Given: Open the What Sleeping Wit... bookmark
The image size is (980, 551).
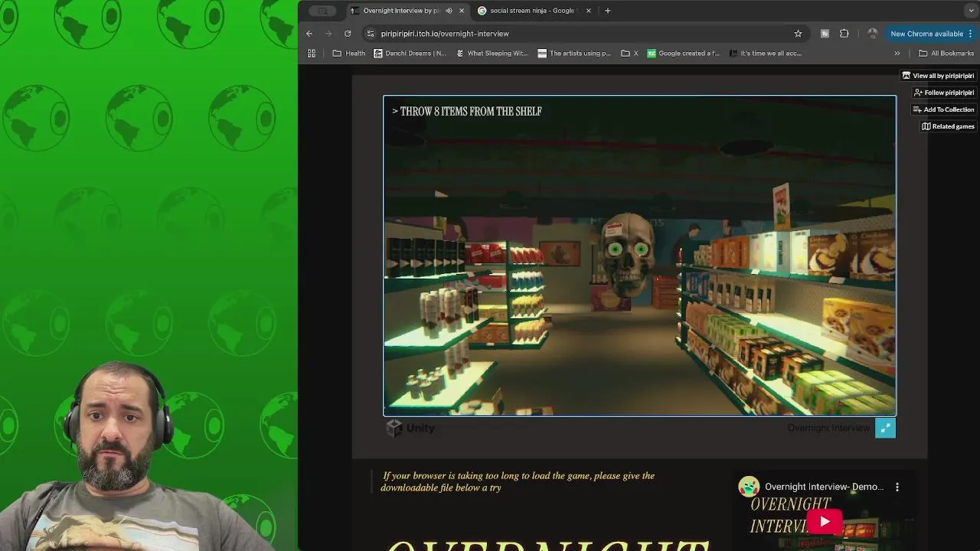Looking at the screenshot, I should (492, 54).
